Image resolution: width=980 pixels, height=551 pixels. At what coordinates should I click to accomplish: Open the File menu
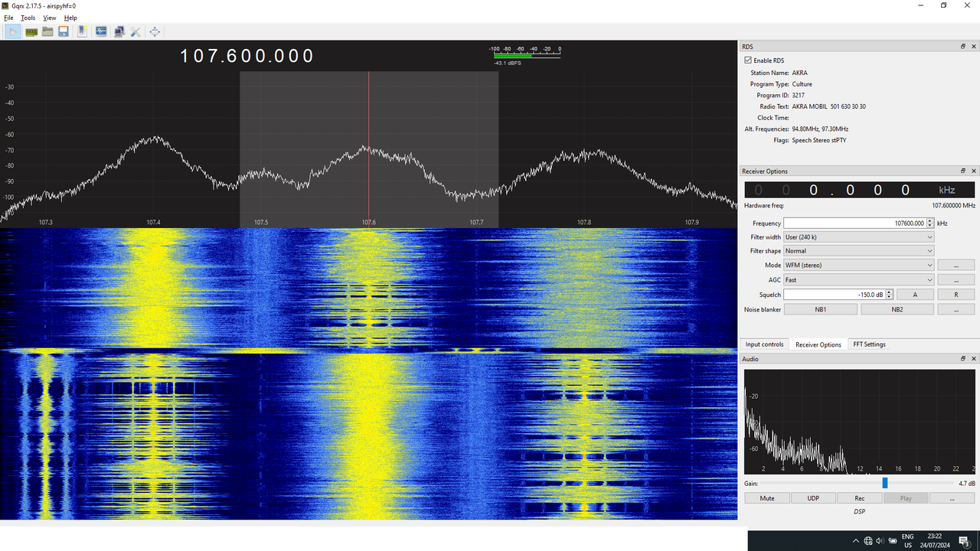point(8,18)
